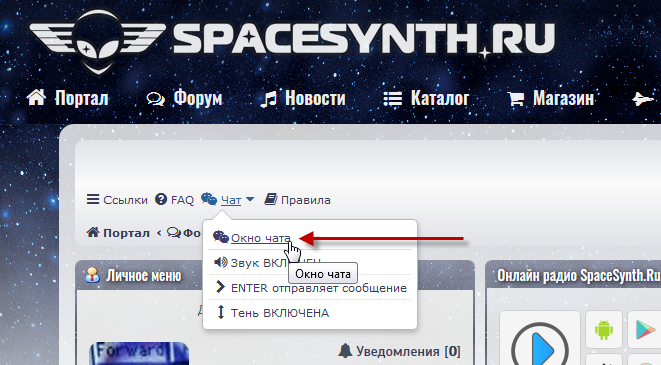661x365 pixels.
Task: Click the alien head SpaceSynth logo
Action: pos(98,42)
